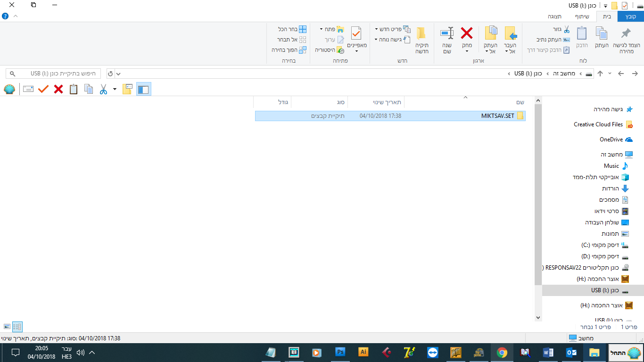Click History (היסטוריה) in the ribbon

330,49
